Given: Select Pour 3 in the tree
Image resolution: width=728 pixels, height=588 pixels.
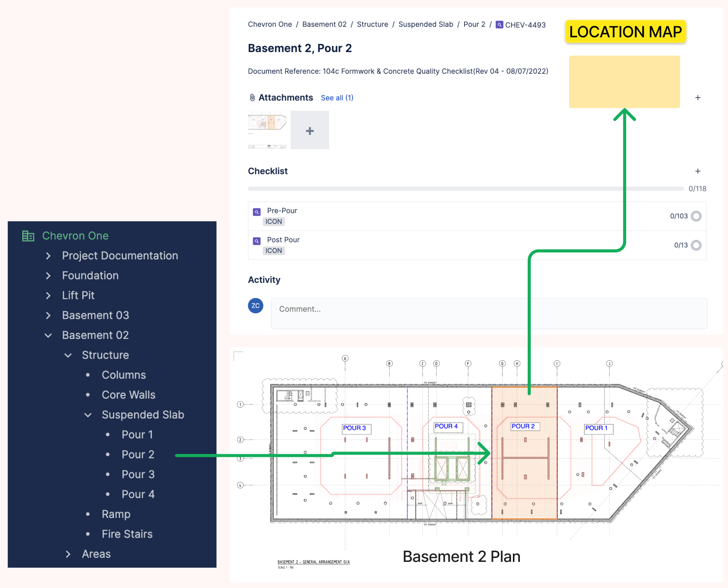Looking at the screenshot, I should pyautogui.click(x=138, y=475).
